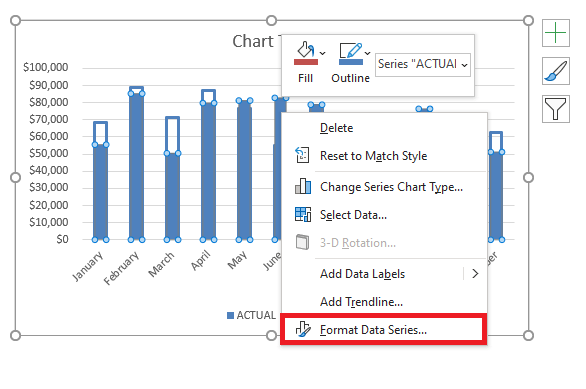Click the Outline pen icon

tap(350, 50)
